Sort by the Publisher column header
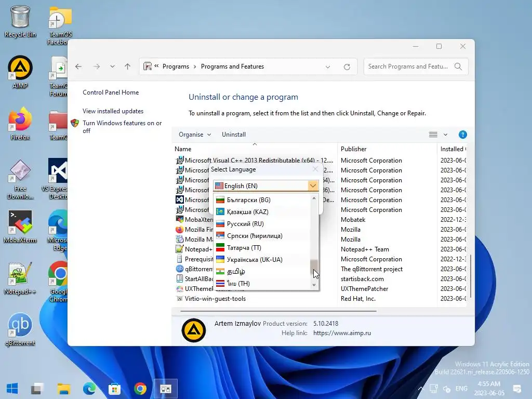The image size is (532, 399). pyautogui.click(x=387, y=149)
